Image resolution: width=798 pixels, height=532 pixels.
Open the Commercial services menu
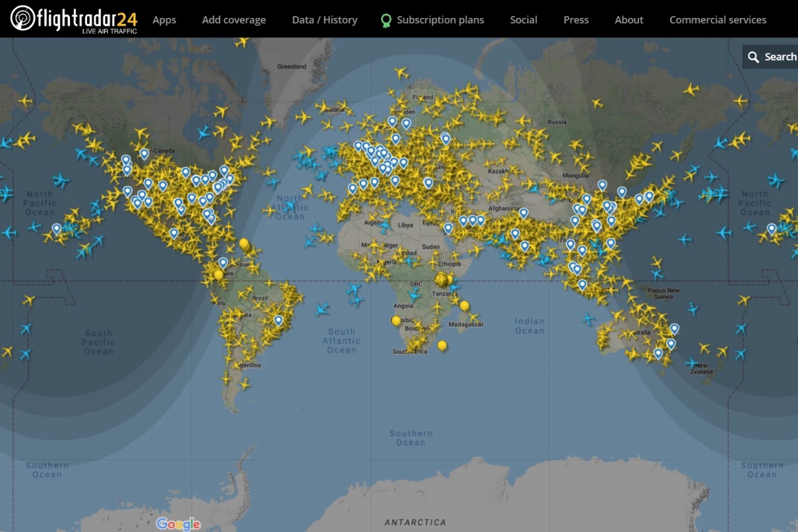718,20
